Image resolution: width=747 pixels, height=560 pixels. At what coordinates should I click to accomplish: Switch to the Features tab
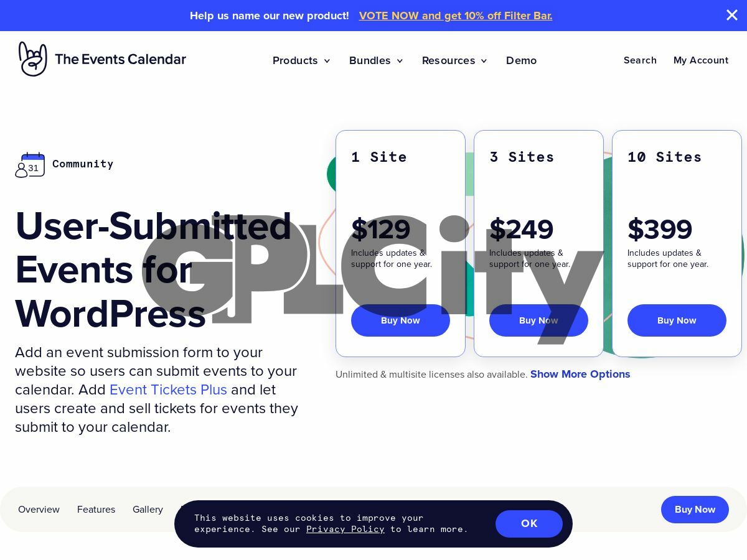click(x=96, y=510)
